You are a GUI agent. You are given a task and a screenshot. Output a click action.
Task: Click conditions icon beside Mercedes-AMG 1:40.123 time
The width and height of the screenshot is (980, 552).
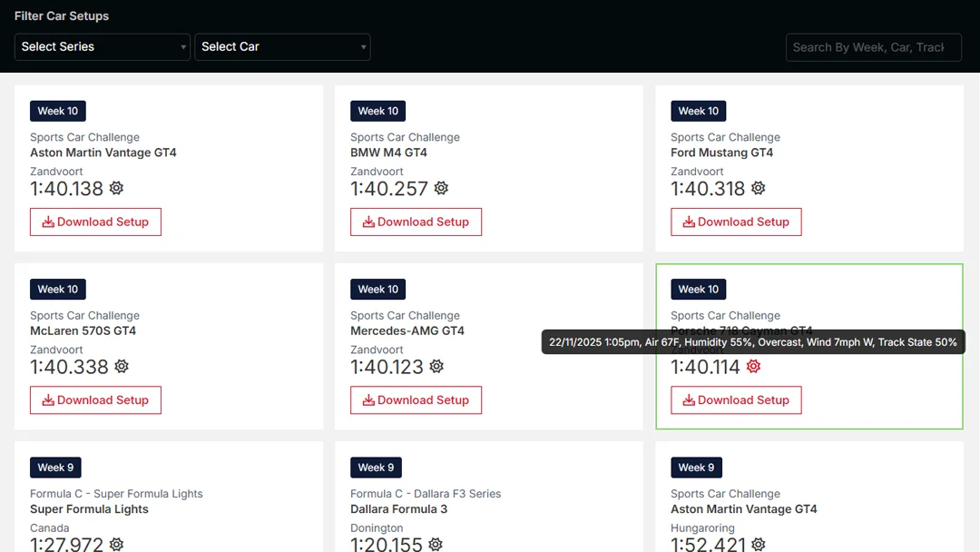(x=436, y=367)
